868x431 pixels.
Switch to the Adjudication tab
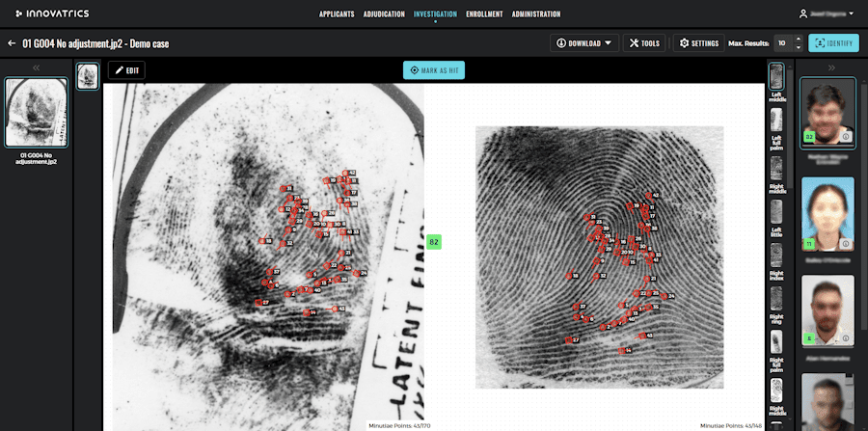pos(384,13)
